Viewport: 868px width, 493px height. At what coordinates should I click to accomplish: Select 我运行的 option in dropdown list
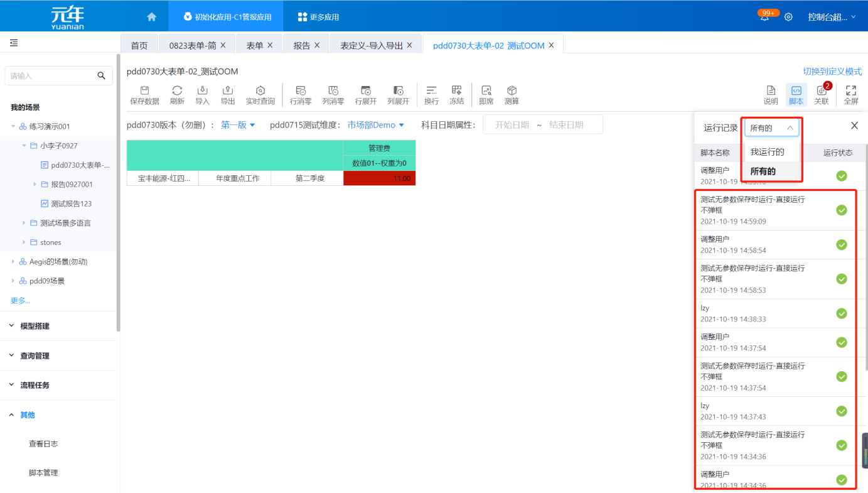tap(767, 152)
